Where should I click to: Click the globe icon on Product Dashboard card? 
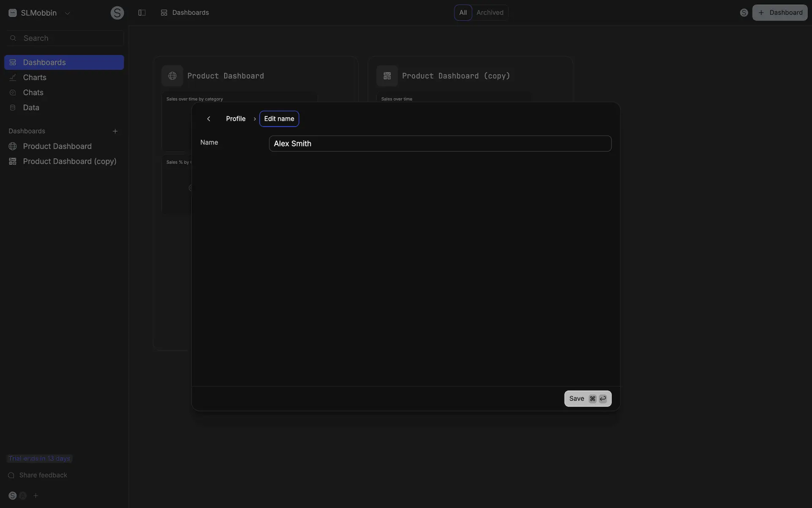[172, 76]
